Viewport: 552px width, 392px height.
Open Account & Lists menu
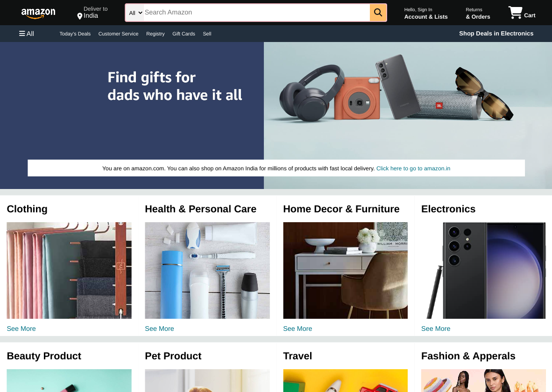point(425,14)
